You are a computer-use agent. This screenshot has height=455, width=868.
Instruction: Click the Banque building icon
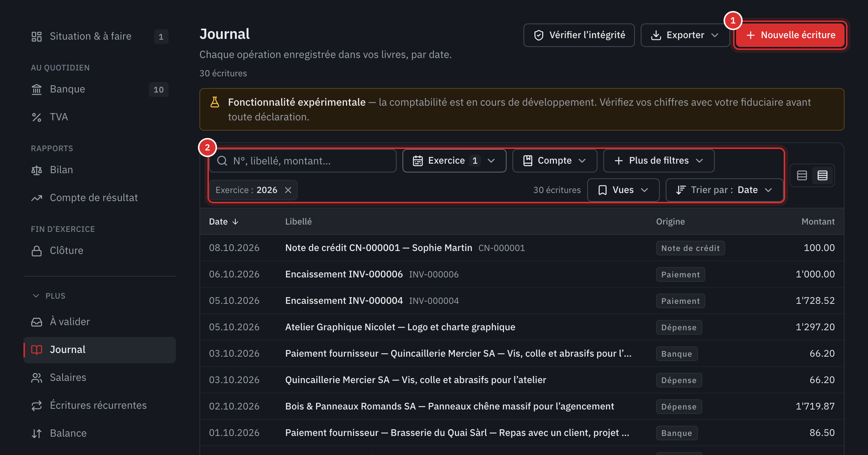coord(37,89)
